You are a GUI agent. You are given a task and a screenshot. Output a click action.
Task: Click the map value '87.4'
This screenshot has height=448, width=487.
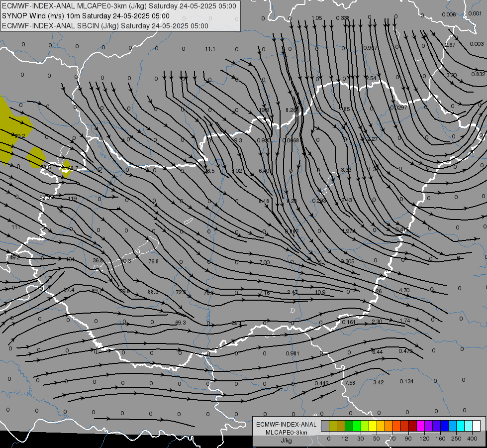[69, 290]
